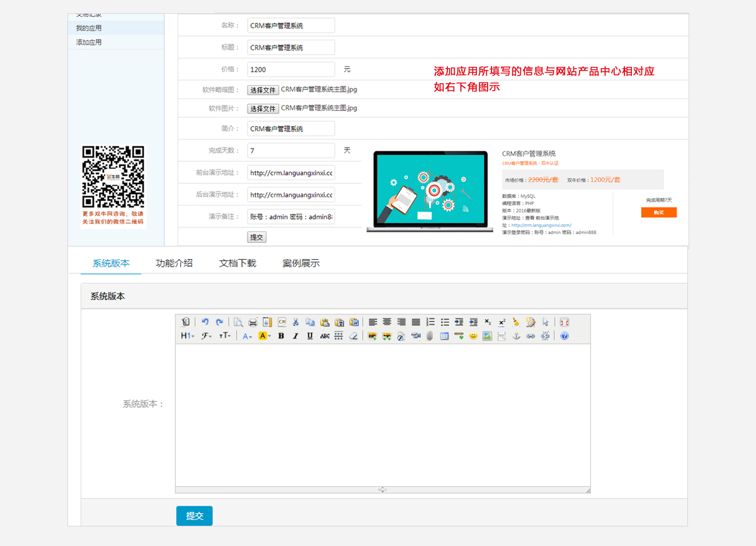Click the WeChat QR code image
Screen dimensions: 756x546
point(113,177)
